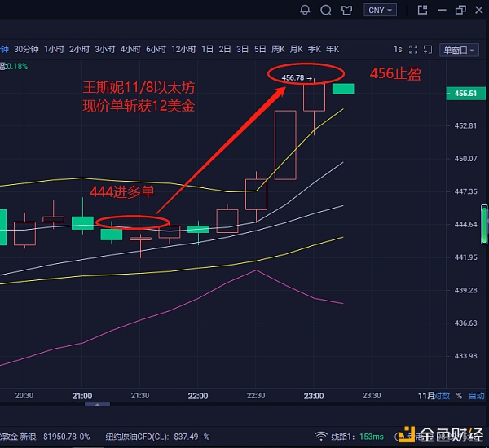Click the latest green candlestick
The image size is (489, 448).
(343, 89)
